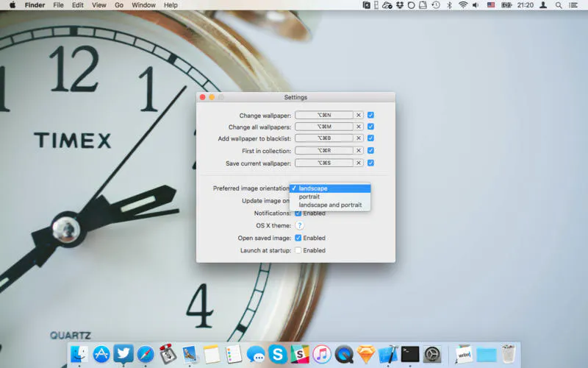Viewport: 588px width, 368px height.
Task: Clear the Add wallpaper to blacklist shortcut
Action: pos(358,138)
